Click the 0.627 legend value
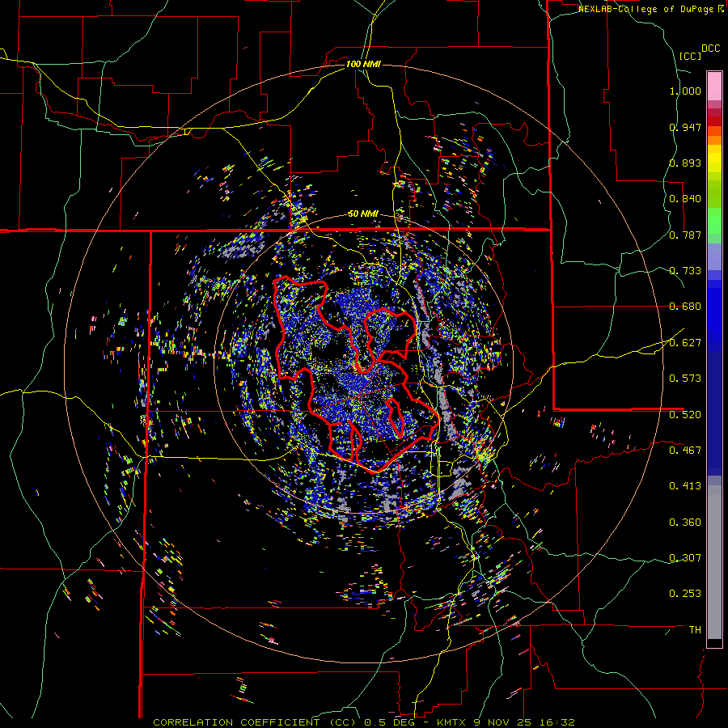The height and width of the screenshot is (728, 728). pyautogui.click(x=685, y=343)
